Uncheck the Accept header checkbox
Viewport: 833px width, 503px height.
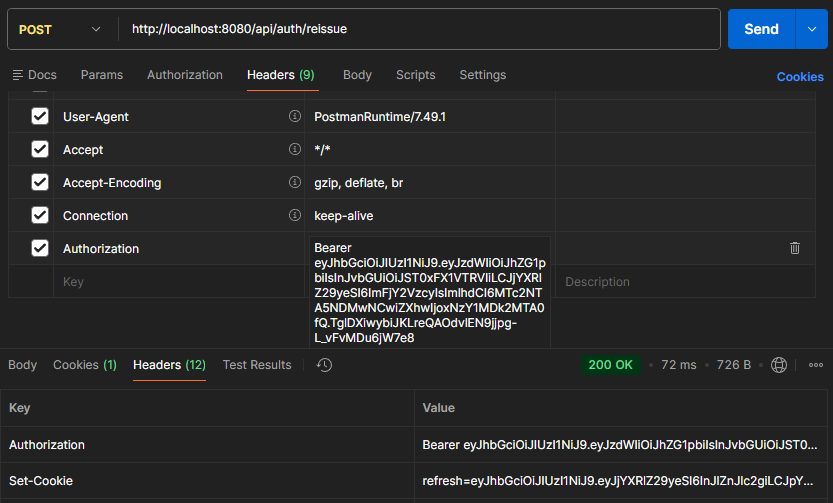(x=40, y=149)
